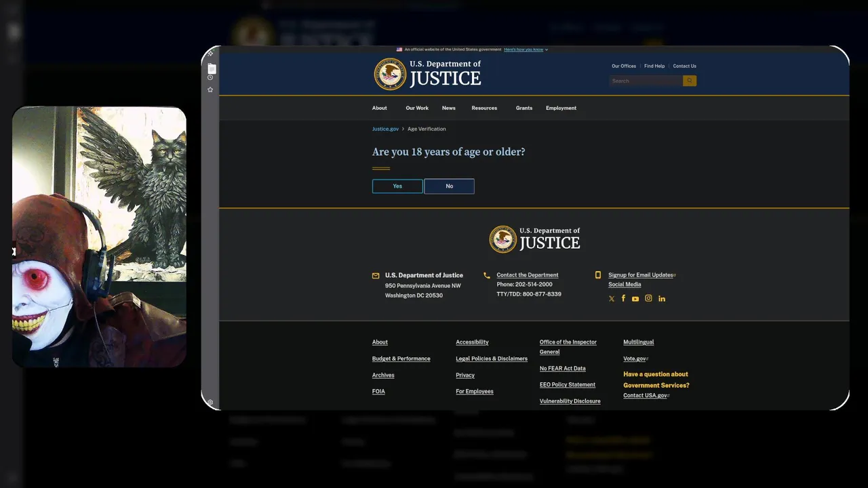
Task: Open Multilingual footer link
Action: (639, 342)
